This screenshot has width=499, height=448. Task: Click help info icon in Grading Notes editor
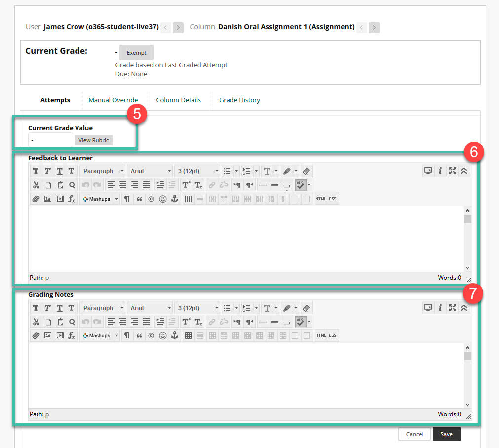440,308
